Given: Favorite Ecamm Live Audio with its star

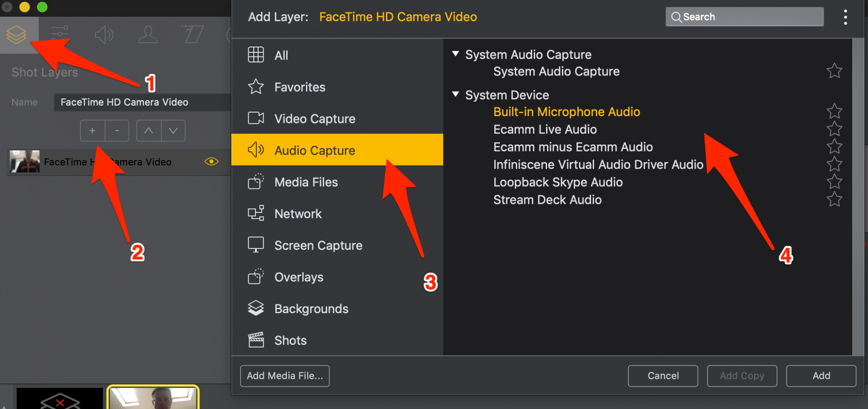Looking at the screenshot, I should coord(835,129).
